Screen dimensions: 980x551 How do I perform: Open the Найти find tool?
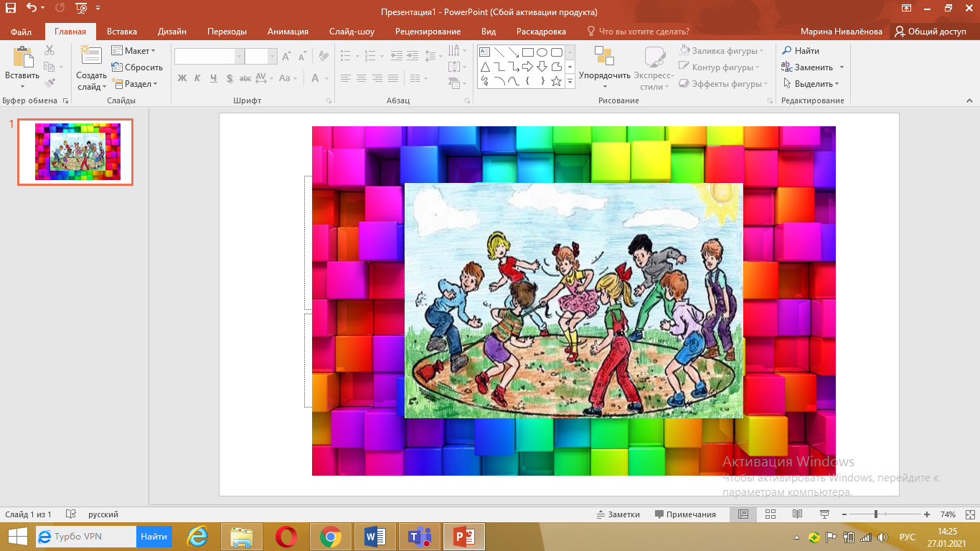pos(801,51)
